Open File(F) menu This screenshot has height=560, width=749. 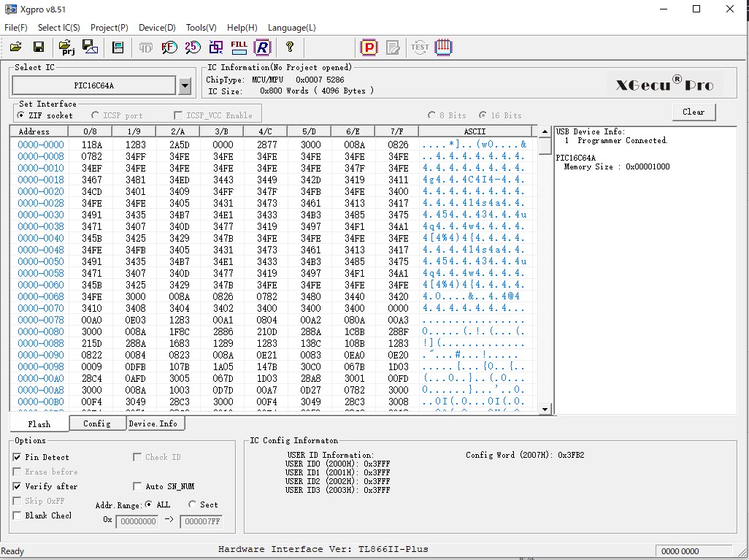[16, 28]
